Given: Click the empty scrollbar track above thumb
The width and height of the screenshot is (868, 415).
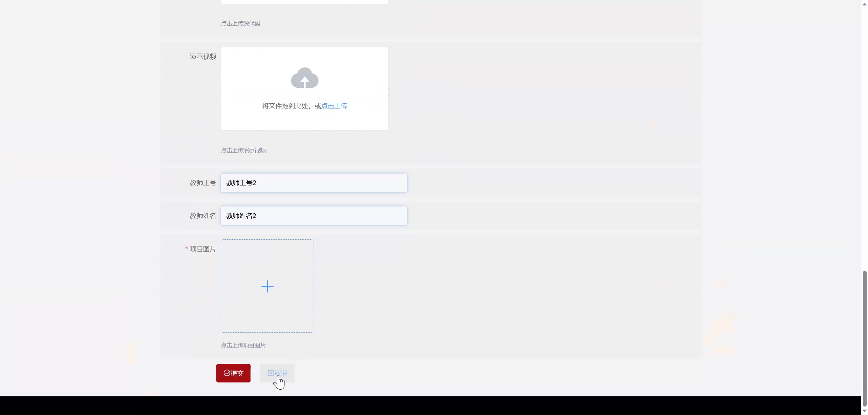Looking at the screenshot, I should point(865,136).
